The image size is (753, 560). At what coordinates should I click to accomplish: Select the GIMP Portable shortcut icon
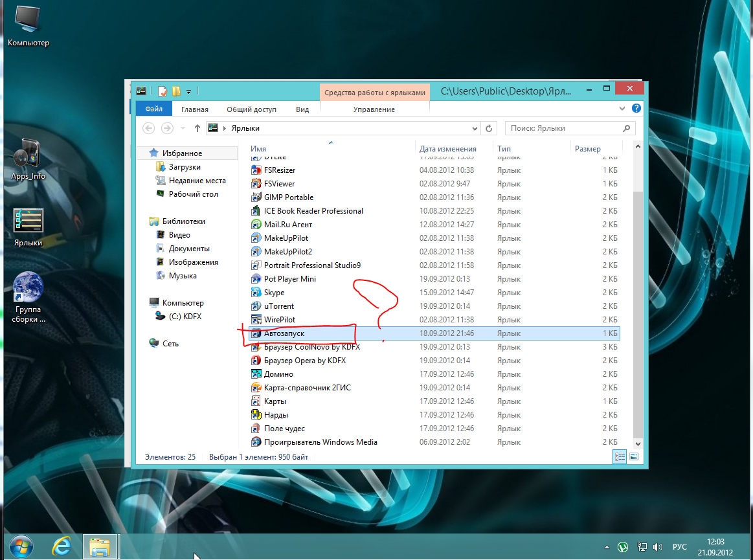point(256,197)
